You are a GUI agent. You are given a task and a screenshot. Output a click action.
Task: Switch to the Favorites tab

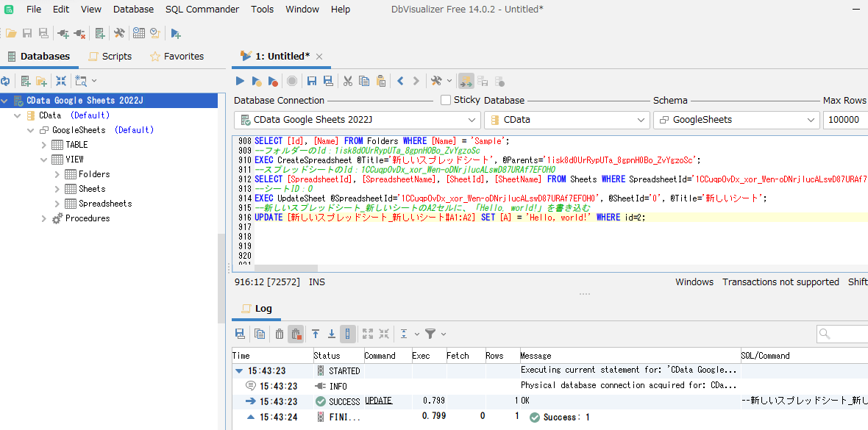coord(177,57)
